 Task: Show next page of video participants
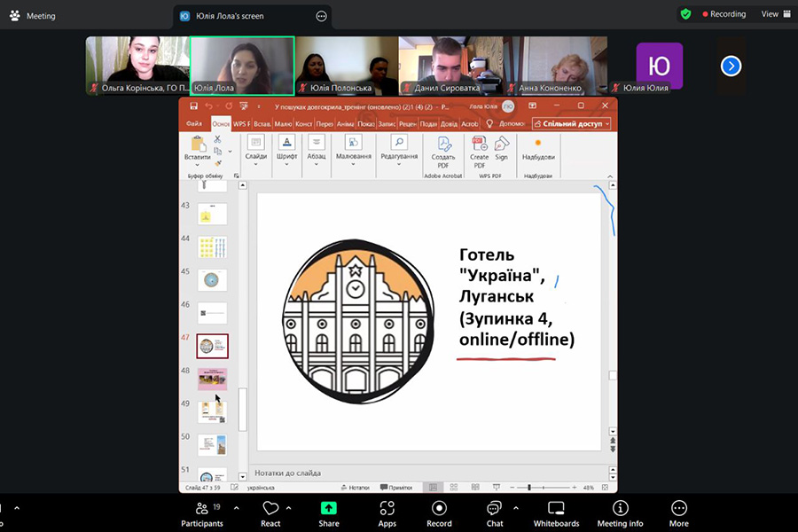pyautogui.click(x=731, y=66)
